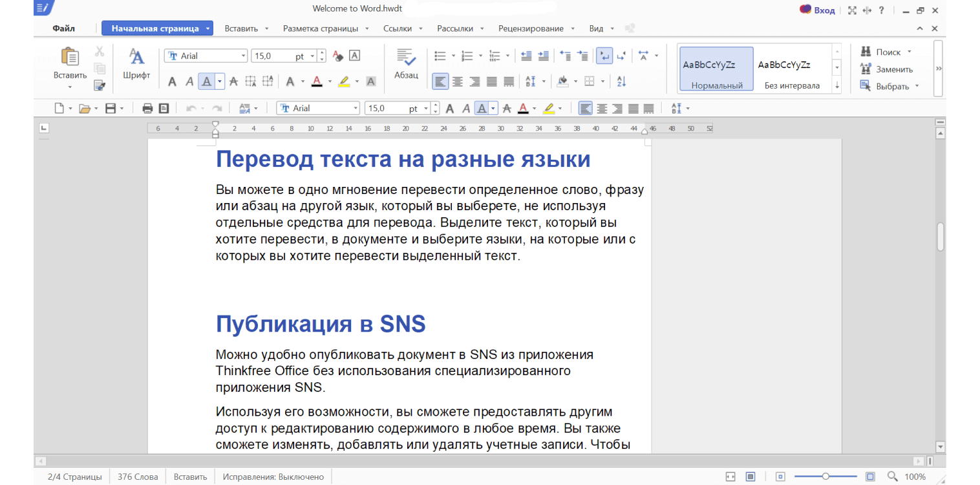Toggle Bold in the ribbon font group
This screenshot has height=485, width=980.
click(172, 81)
